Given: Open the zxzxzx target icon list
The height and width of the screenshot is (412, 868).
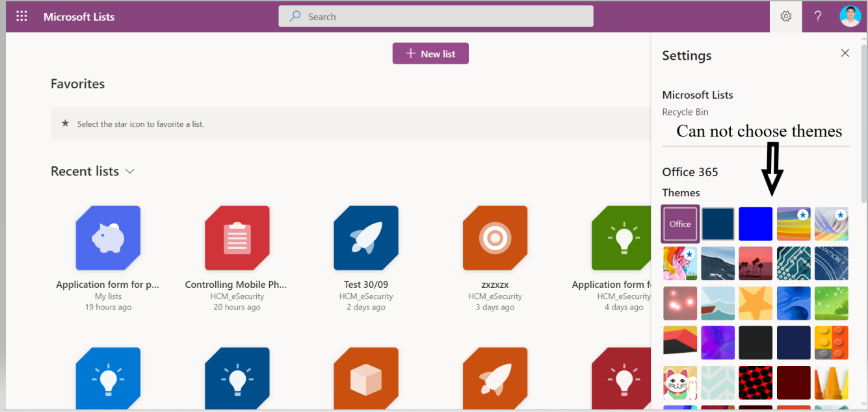Looking at the screenshot, I should coord(495,238).
